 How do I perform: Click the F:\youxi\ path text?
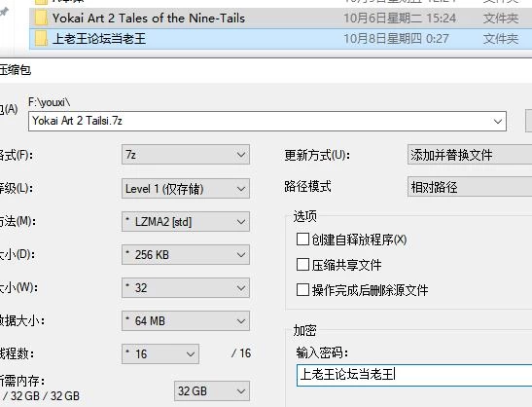point(50,102)
